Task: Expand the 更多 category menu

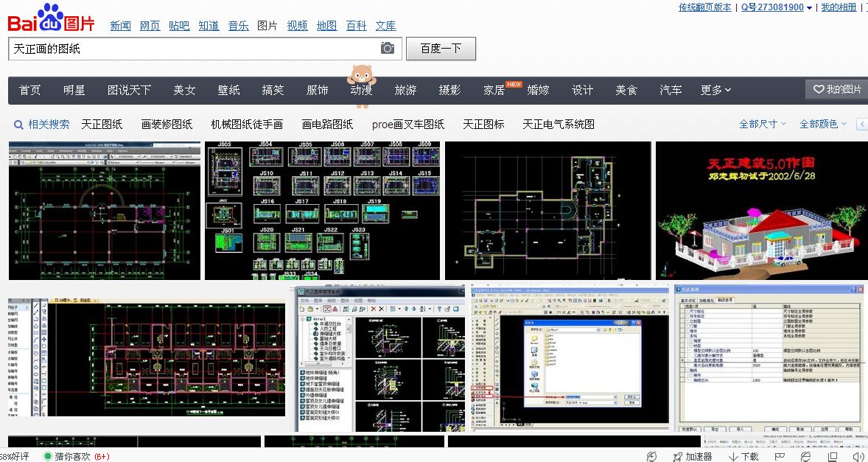Action: pyautogui.click(x=715, y=90)
